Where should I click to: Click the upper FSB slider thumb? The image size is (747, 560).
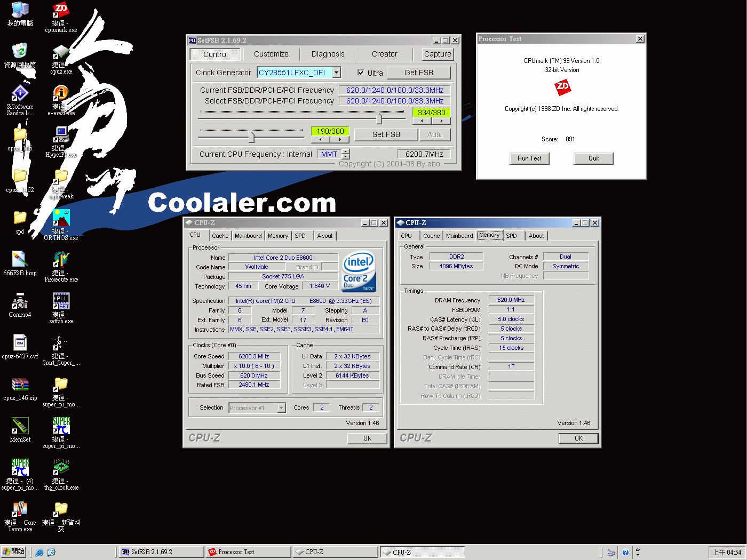[379, 118]
